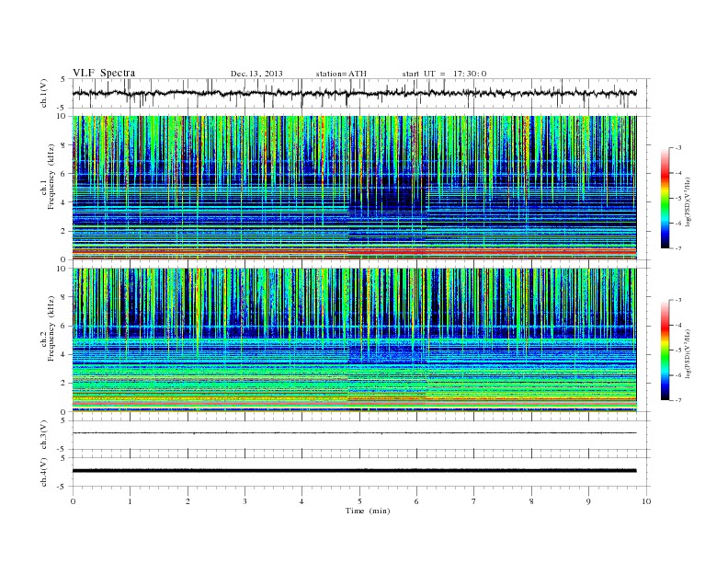728x563 pixels.
Task: Click the "9" tick label on time axis
Action: tap(588, 501)
